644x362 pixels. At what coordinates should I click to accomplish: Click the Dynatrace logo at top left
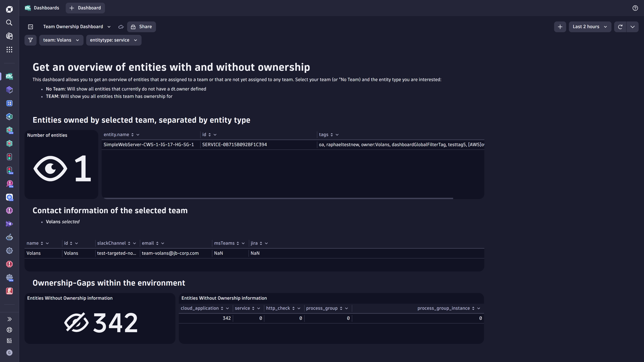(9, 9)
